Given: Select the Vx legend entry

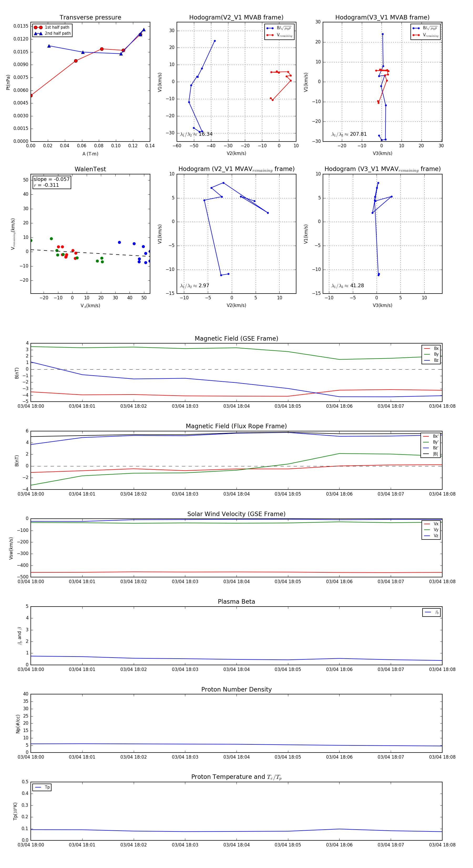Looking at the screenshot, I should (431, 524).
